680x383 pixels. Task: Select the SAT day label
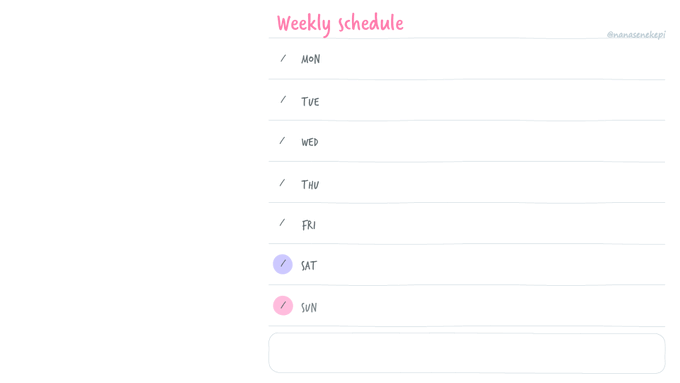[x=309, y=265]
